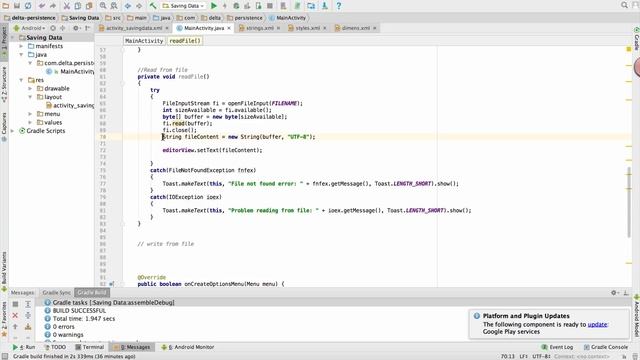Click the Cut scissors icon

pos(67,6)
